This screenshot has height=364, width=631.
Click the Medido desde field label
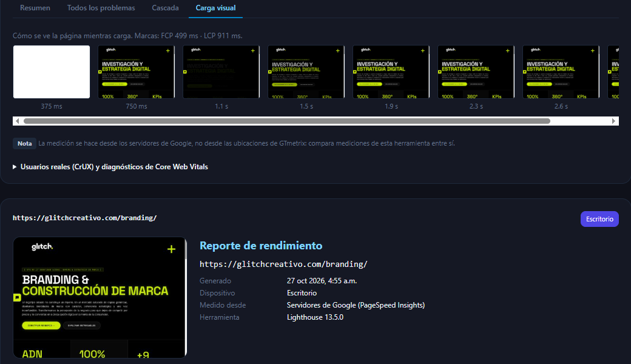223,305
